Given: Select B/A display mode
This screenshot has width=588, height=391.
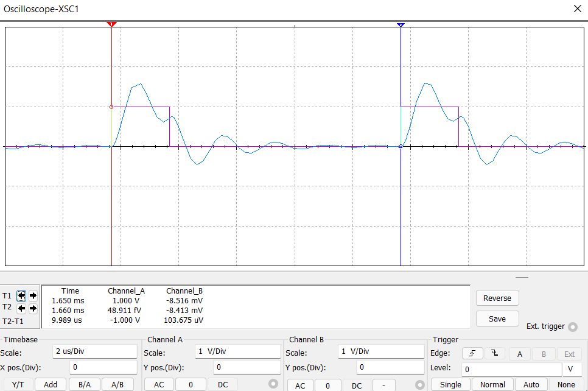Looking at the screenshot, I should tap(85, 385).
